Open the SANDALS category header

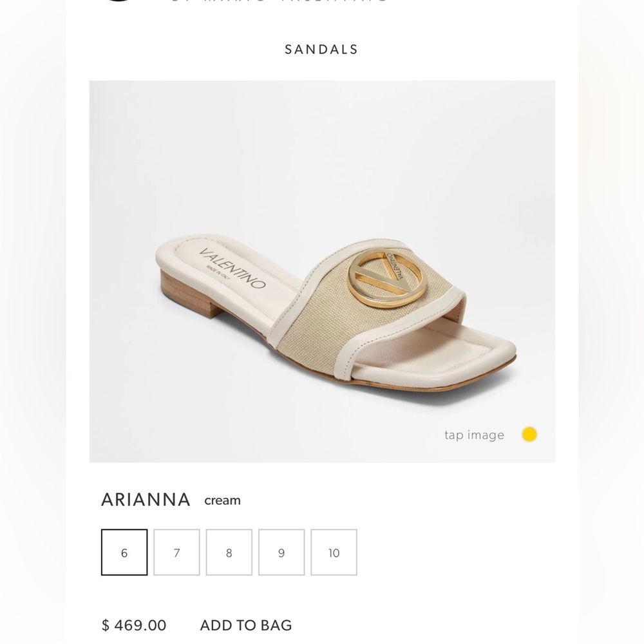(320, 49)
